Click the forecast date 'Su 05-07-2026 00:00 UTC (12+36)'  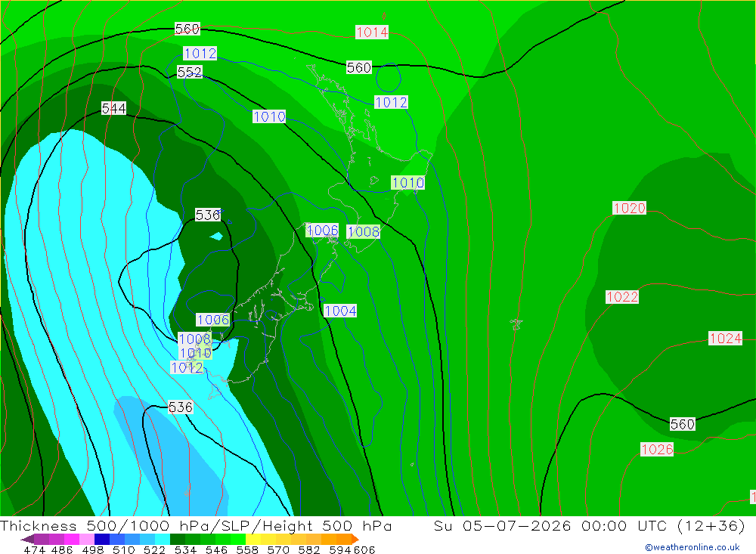pos(590,525)
